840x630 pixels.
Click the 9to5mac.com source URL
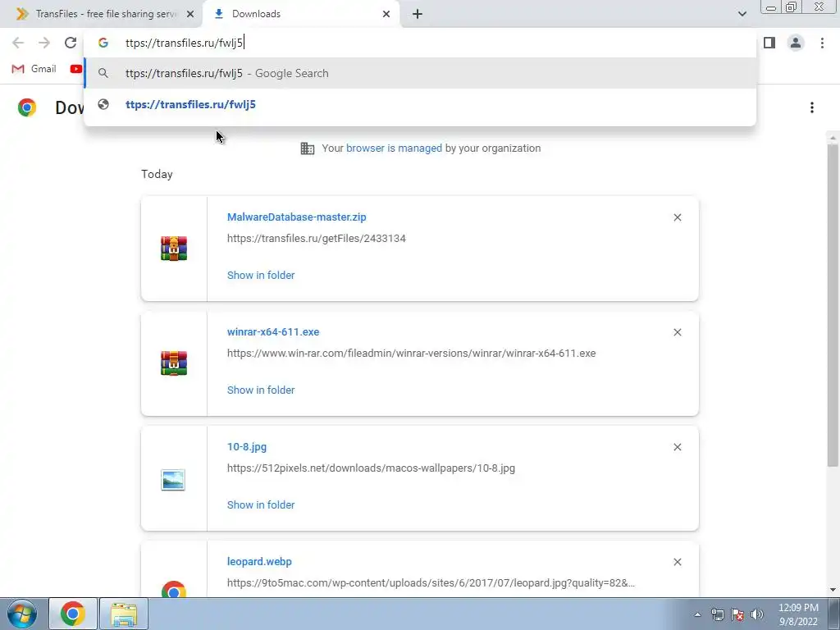click(431, 583)
